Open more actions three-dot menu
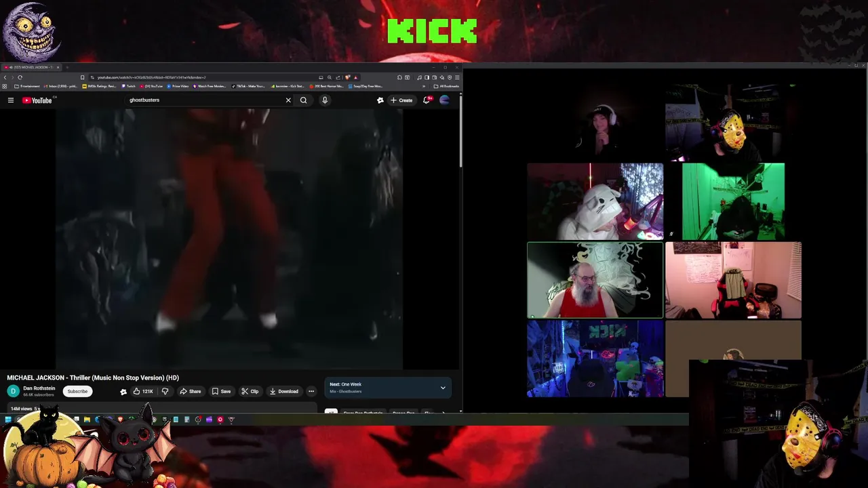Image resolution: width=868 pixels, height=488 pixels. pos(311,391)
